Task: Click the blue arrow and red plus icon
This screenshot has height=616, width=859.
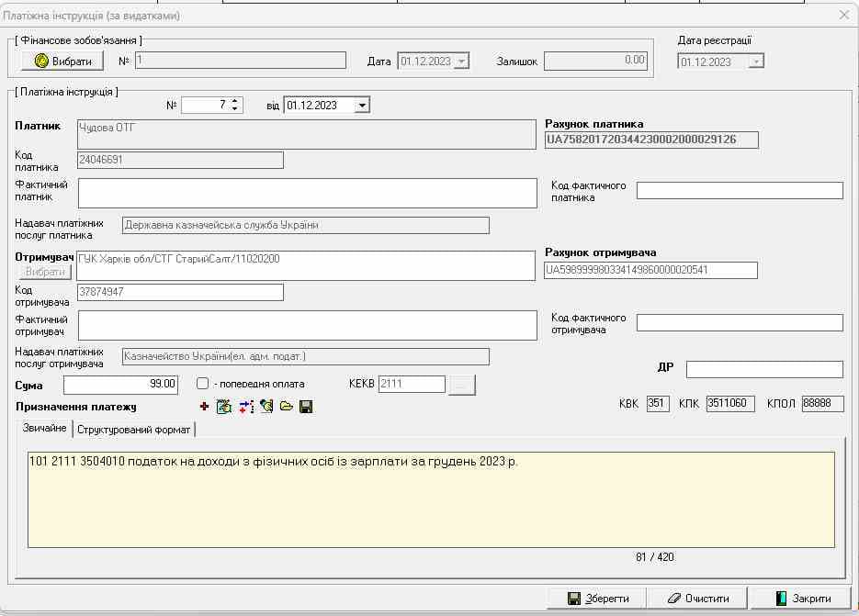Action: [x=246, y=407]
